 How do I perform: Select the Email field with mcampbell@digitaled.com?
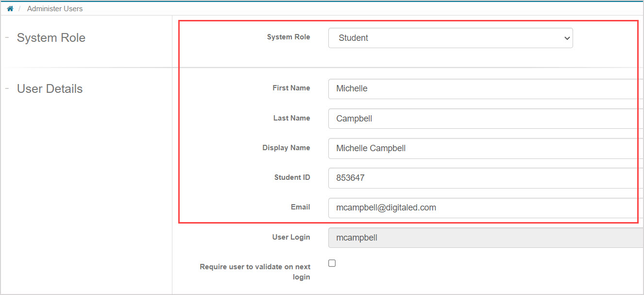pos(437,208)
